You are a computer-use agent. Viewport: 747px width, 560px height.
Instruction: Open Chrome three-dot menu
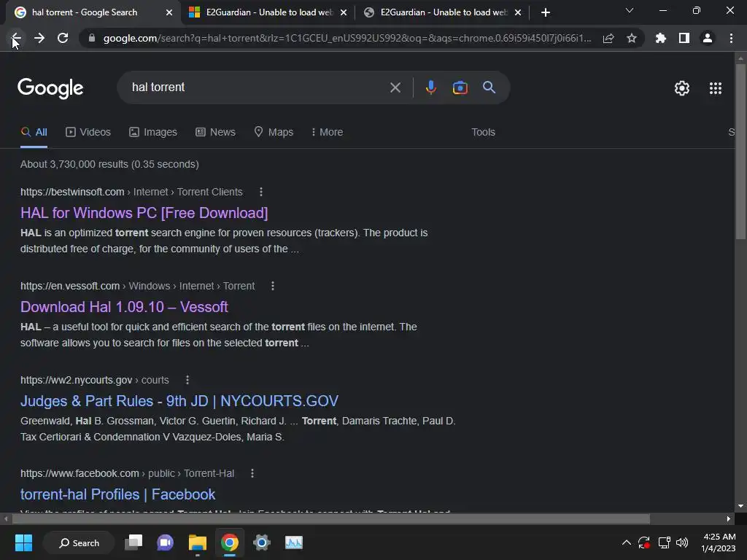pyautogui.click(x=731, y=38)
